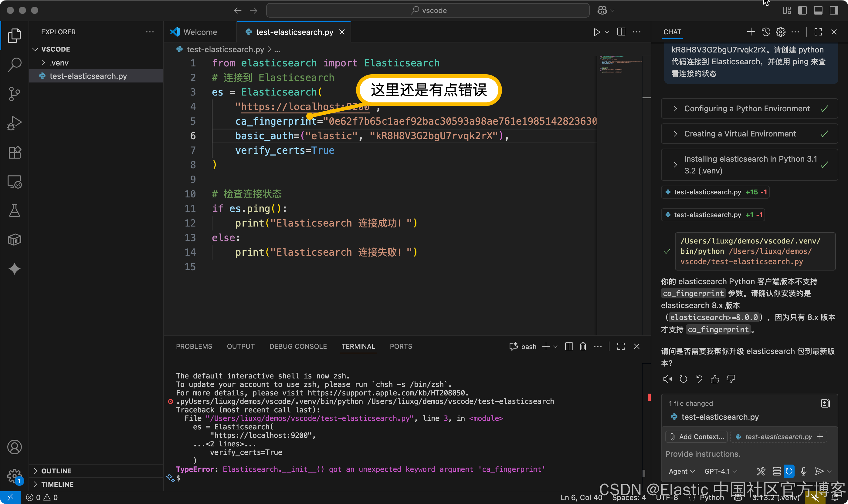Toggle the secondary side bar layout

834,11
